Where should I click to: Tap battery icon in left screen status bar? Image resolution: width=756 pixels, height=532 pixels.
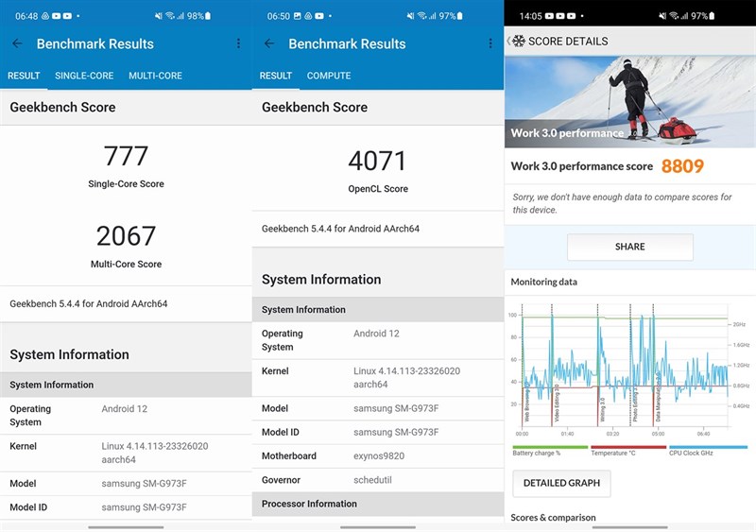coord(208,16)
